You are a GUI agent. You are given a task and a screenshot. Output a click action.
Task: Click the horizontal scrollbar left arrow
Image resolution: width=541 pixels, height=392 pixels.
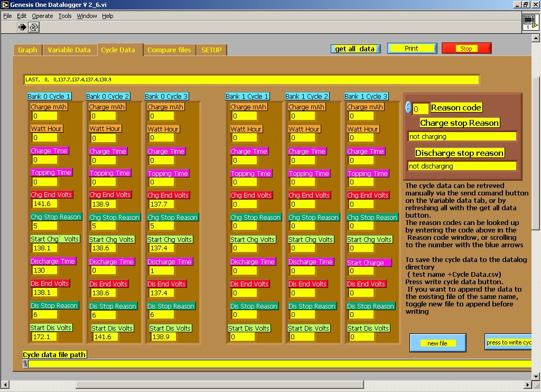(5, 385)
